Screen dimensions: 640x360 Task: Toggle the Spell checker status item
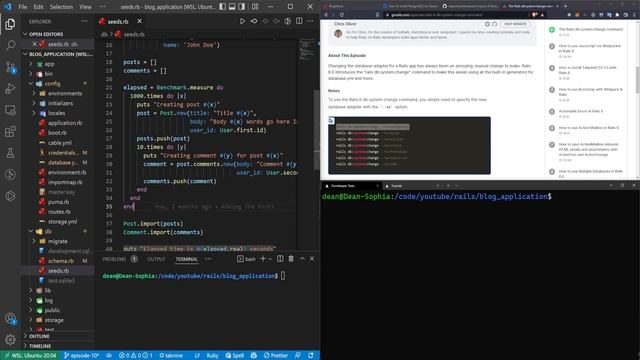coord(235,356)
